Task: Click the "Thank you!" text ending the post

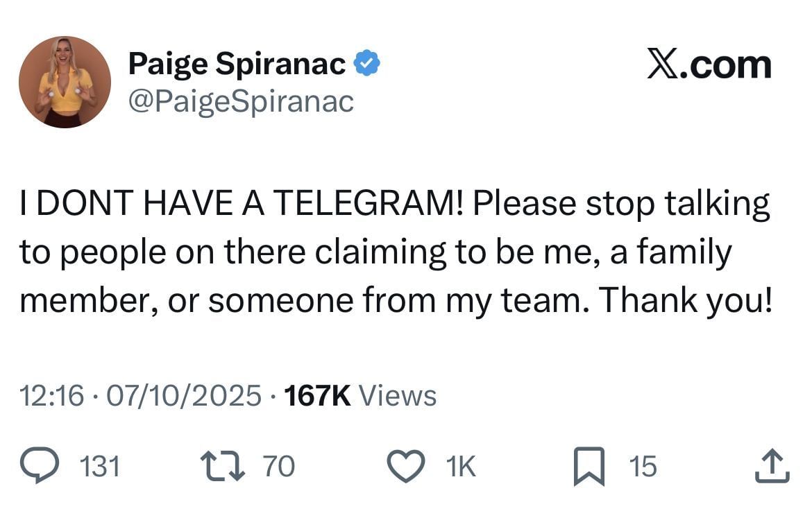Action: coord(685,300)
